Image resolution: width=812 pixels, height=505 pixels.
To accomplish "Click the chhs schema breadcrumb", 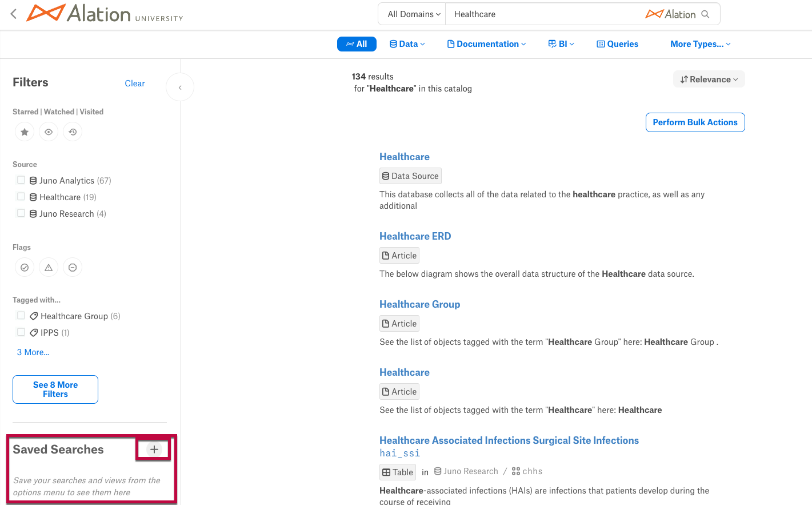I will click(x=527, y=471).
